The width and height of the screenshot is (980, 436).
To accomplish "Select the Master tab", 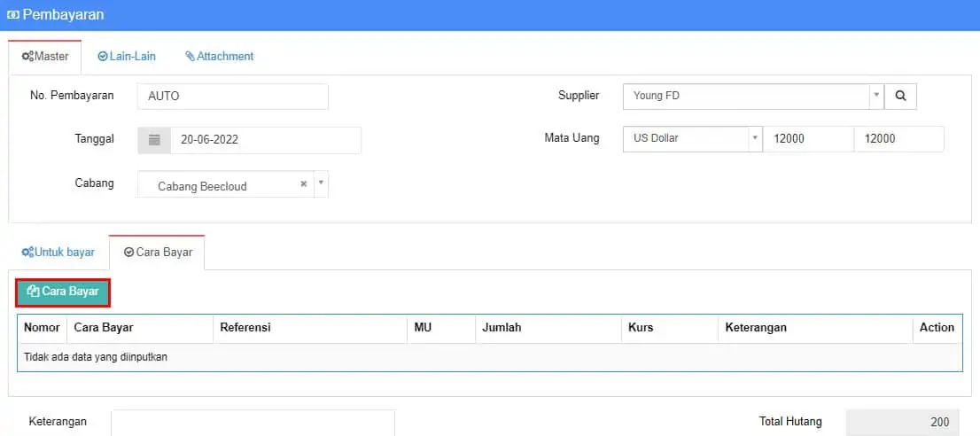I will click(x=45, y=56).
